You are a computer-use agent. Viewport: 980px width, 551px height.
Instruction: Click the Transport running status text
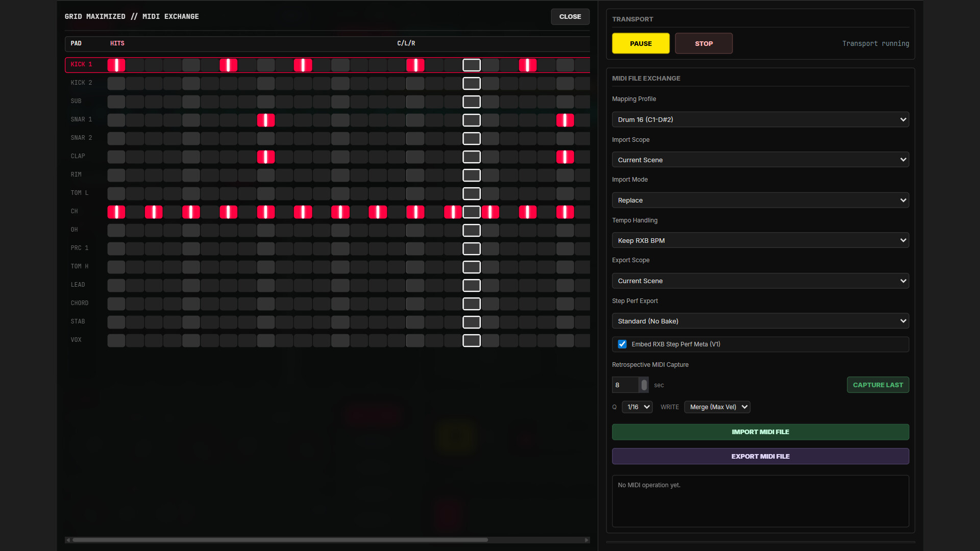(x=875, y=43)
